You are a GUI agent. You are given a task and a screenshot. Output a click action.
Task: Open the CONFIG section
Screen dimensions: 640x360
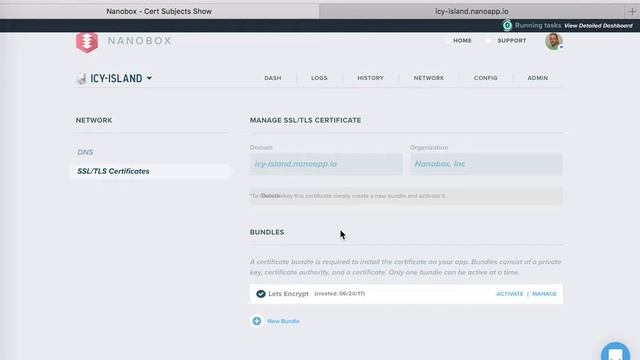[486, 78]
